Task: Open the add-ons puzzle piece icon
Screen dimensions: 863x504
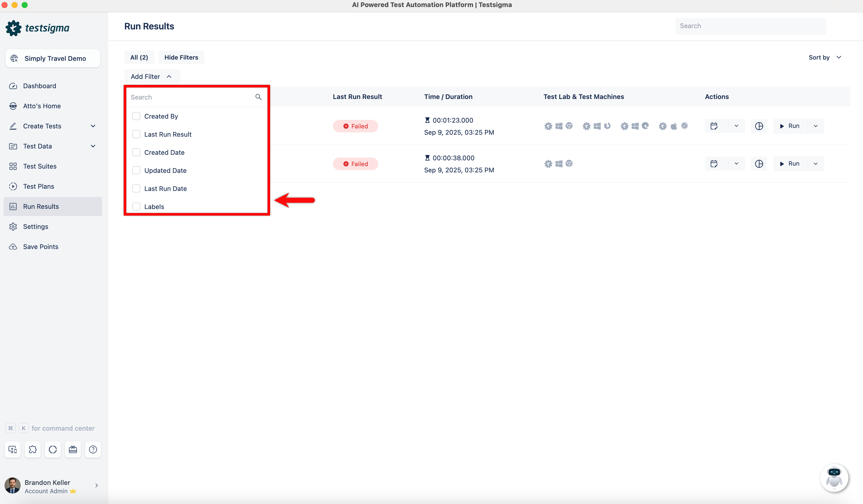Action: click(32, 449)
